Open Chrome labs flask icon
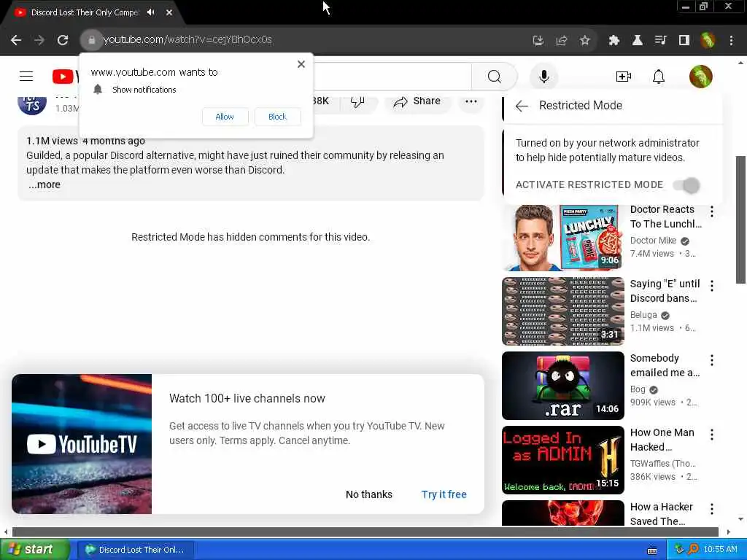747x560 pixels. [x=637, y=41]
